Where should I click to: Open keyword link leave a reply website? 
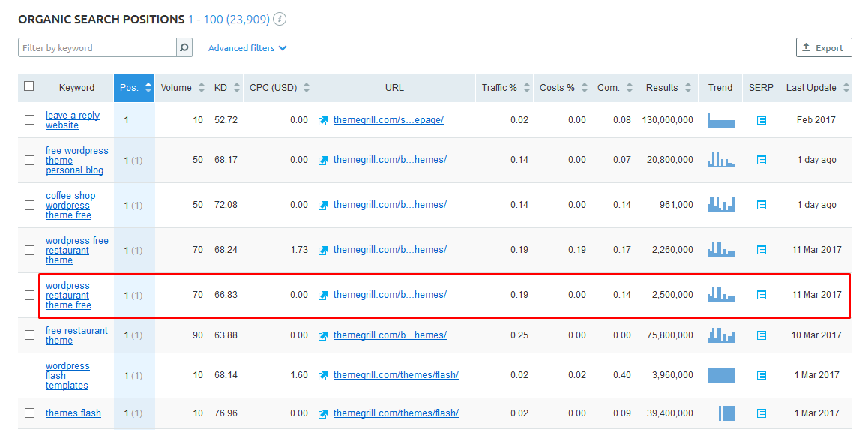coord(73,120)
